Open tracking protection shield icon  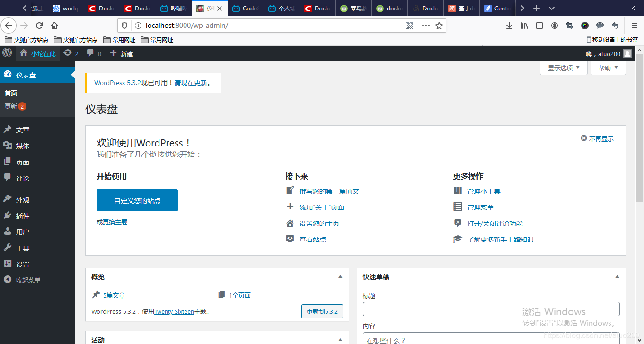[124, 26]
